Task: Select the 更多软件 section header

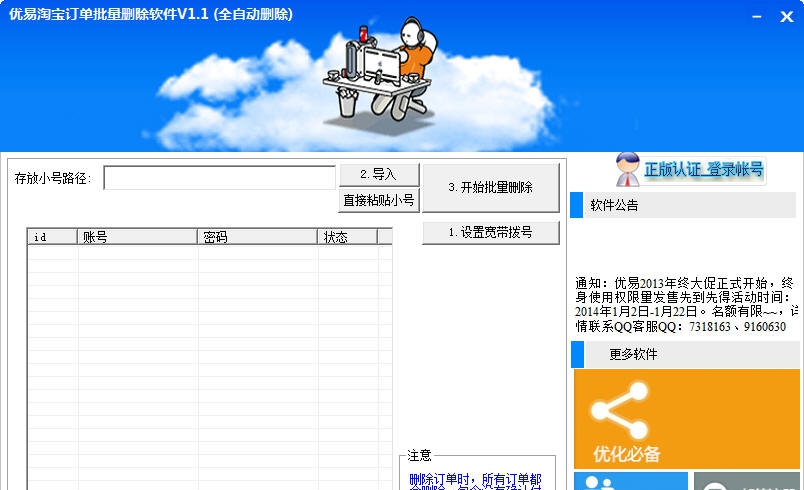Action: pyautogui.click(x=685, y=355)
